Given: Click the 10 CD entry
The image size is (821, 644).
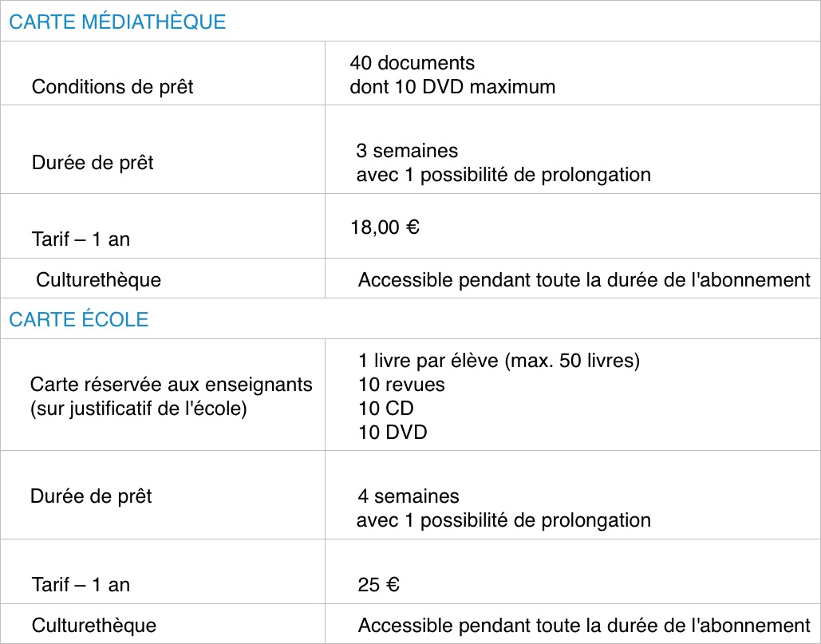Looking at the screenshot, I should [x=386, y=409].
